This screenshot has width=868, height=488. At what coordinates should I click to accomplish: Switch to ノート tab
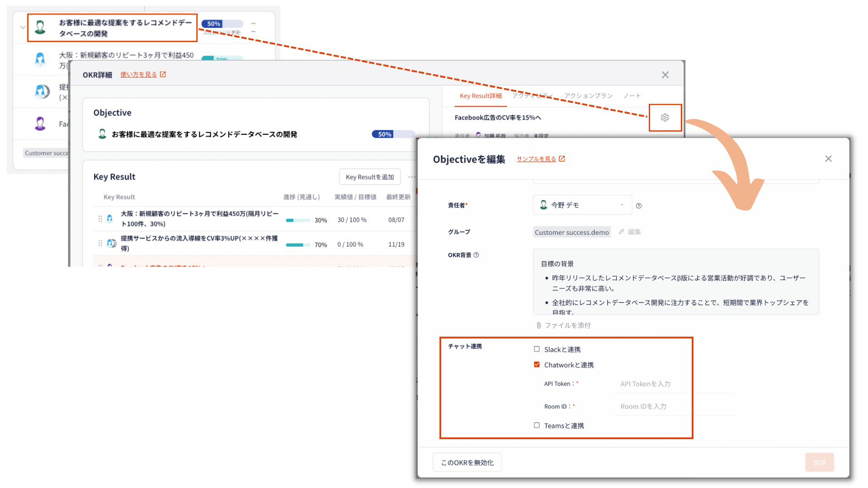point(632,96)
